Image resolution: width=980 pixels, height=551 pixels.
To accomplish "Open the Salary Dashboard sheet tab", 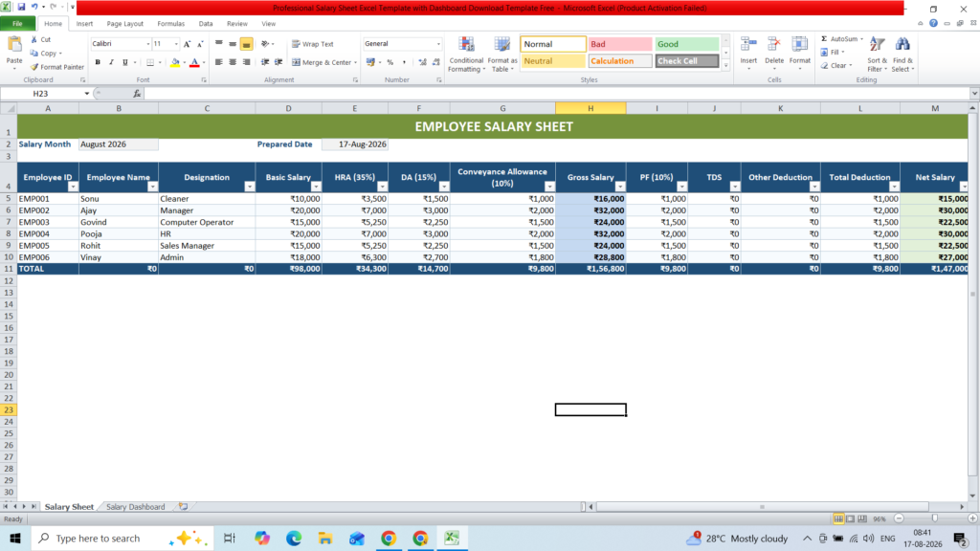I will 135,507.
